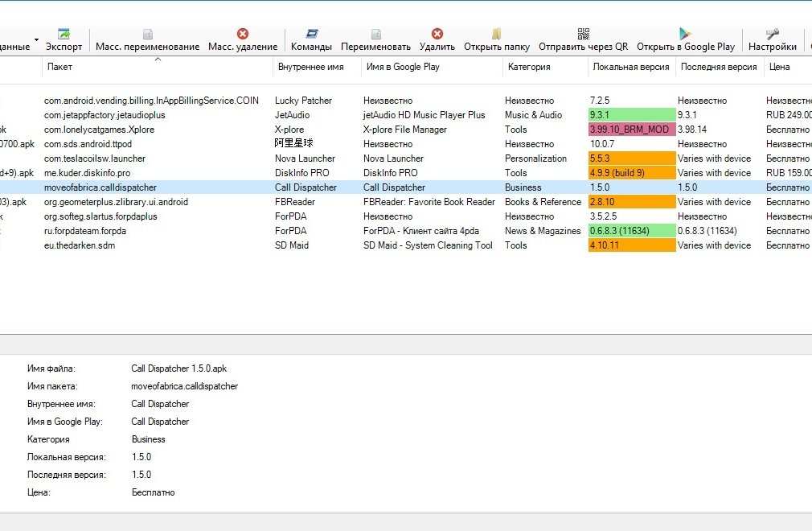
Task: Click the Books & Reference category
Action: 543,202
